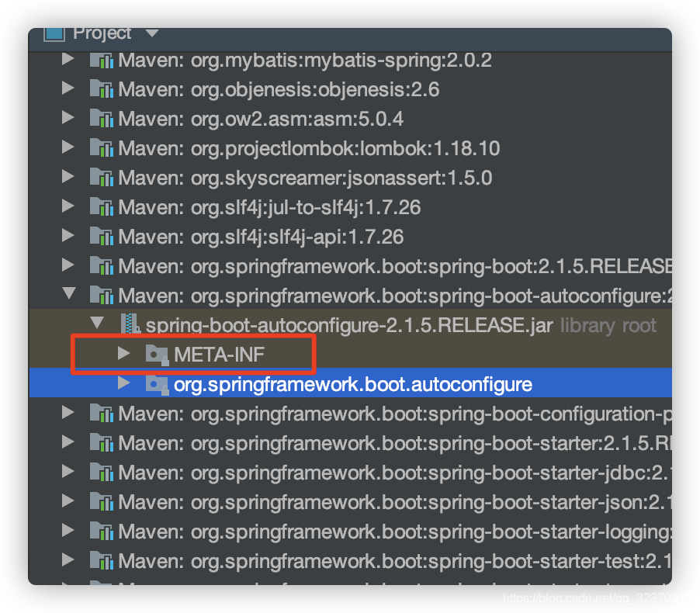Collapse the spring-boot-autoconfigure Maven library node

(x=69, y=294)
